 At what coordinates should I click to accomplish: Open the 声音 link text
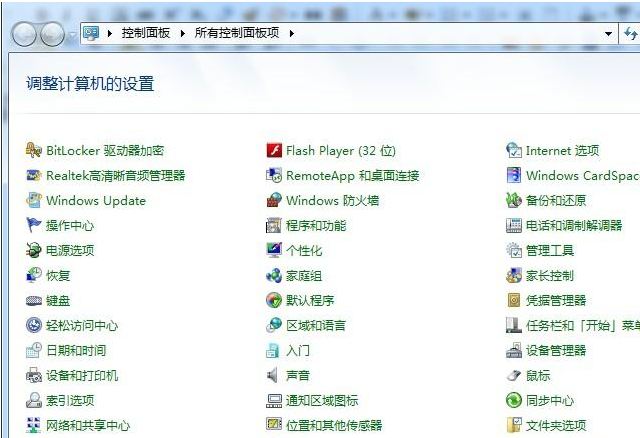click(298, 375)
